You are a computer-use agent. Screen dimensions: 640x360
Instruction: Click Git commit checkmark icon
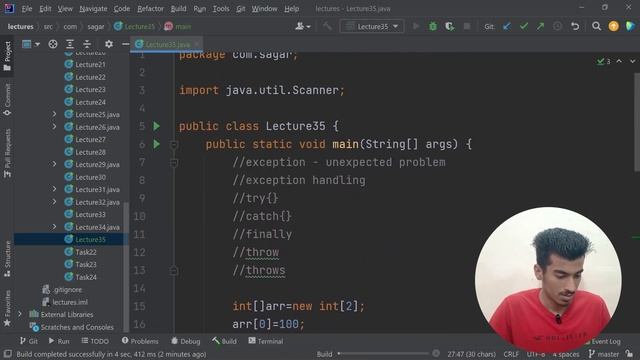pos(524,27)
